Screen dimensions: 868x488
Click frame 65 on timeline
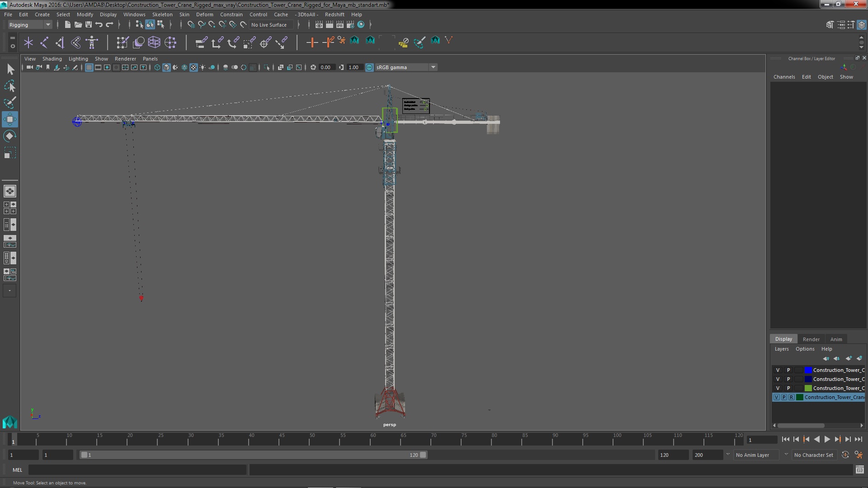tap(401, 440)
